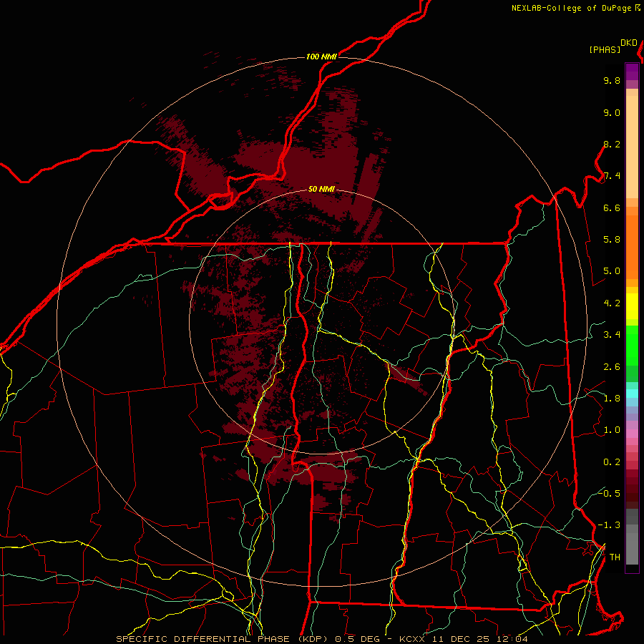Click the bright orange segment of the color bar
The width and height of the screenshot is (644, 644).
click(x=632, y=247)
